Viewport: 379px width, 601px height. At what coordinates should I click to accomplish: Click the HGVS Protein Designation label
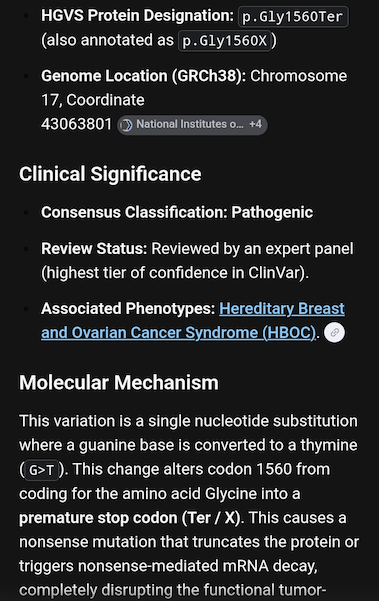click(x=137, y=16)
